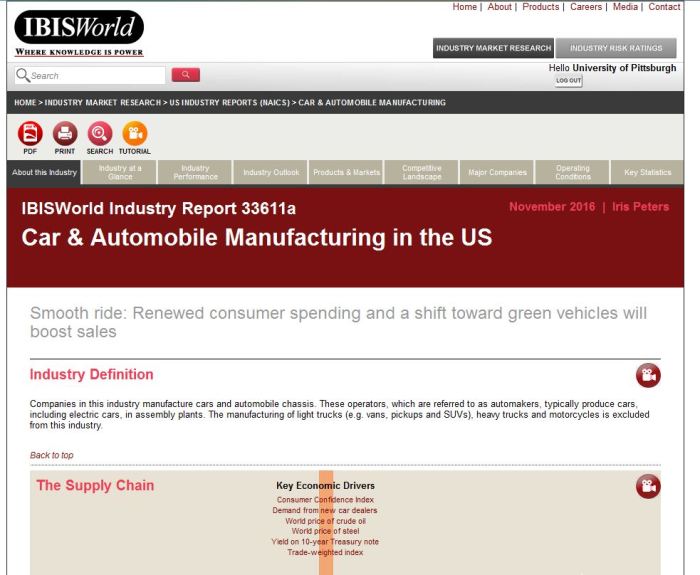This screenshot has height=575, width=700.
Task: Click magnifier icon in search box
Action: (x=22, y=75)
